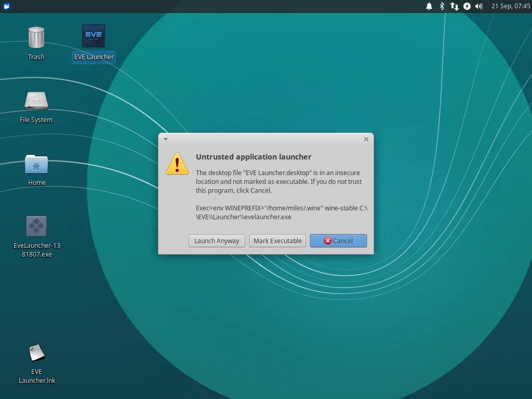532x399 pixels.
Task: Click the 'File System' icon label
Action: tap(36, 120)
